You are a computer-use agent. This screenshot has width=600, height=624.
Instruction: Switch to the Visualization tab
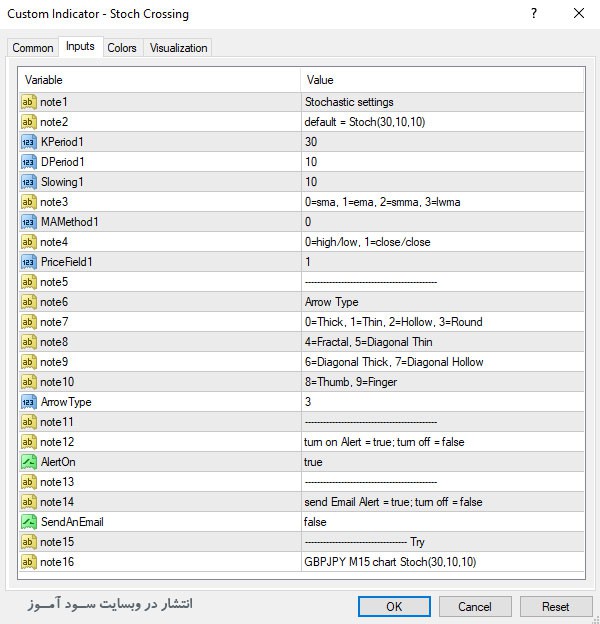tap(178, 48)
